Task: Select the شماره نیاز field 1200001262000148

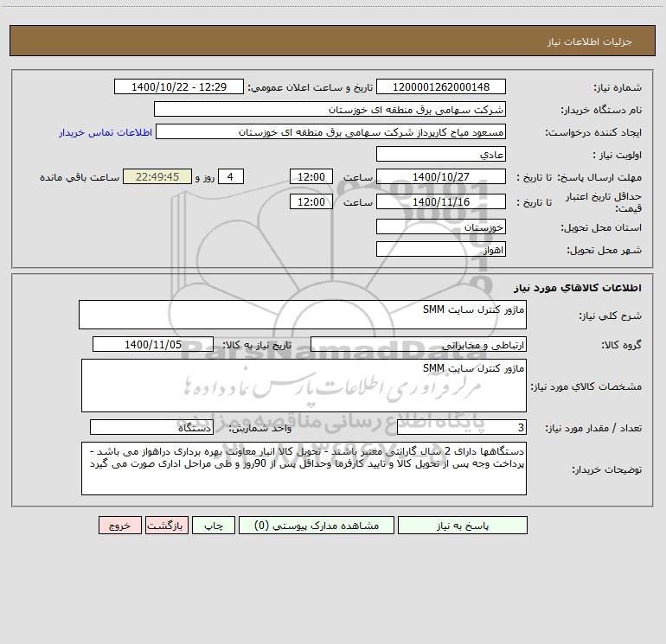Action: point(441,86)
